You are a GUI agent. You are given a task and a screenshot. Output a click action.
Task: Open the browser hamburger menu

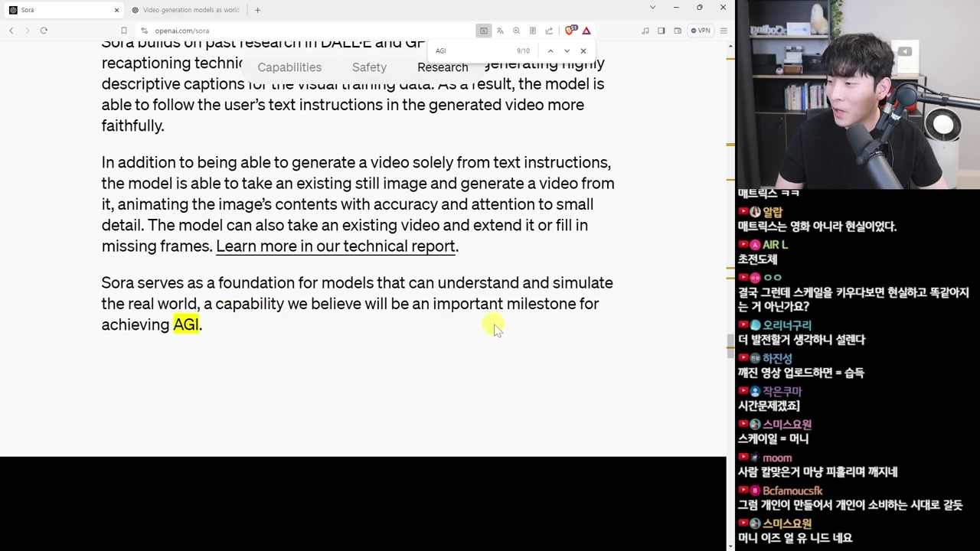coord(724,31)
